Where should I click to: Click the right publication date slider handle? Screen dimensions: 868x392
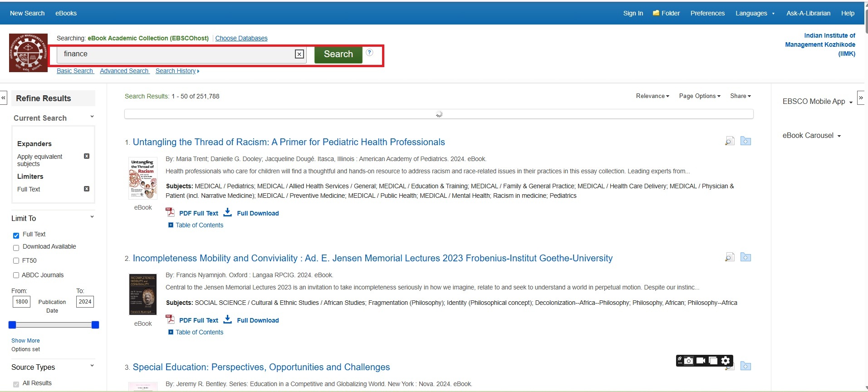tap(95, 325)
